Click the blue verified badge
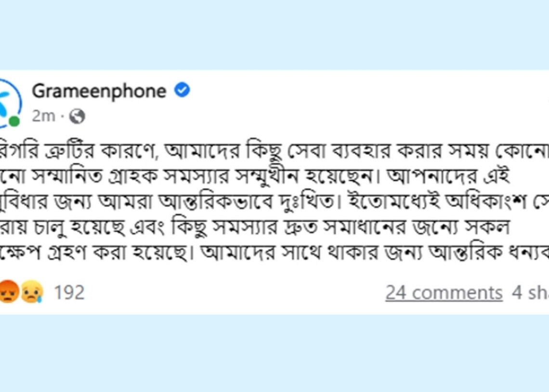This screenshot has height=392, width=549. (x=182, y=90)
